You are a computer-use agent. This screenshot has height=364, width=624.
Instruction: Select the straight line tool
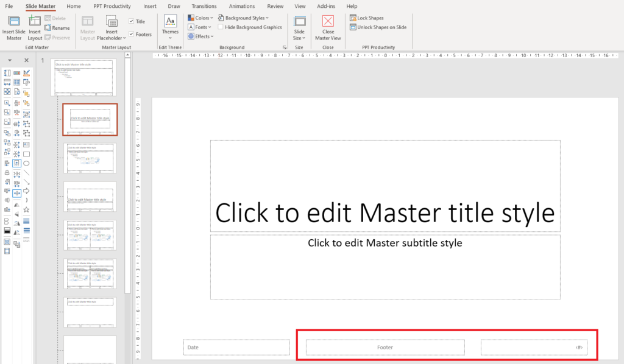click(26, 172)
